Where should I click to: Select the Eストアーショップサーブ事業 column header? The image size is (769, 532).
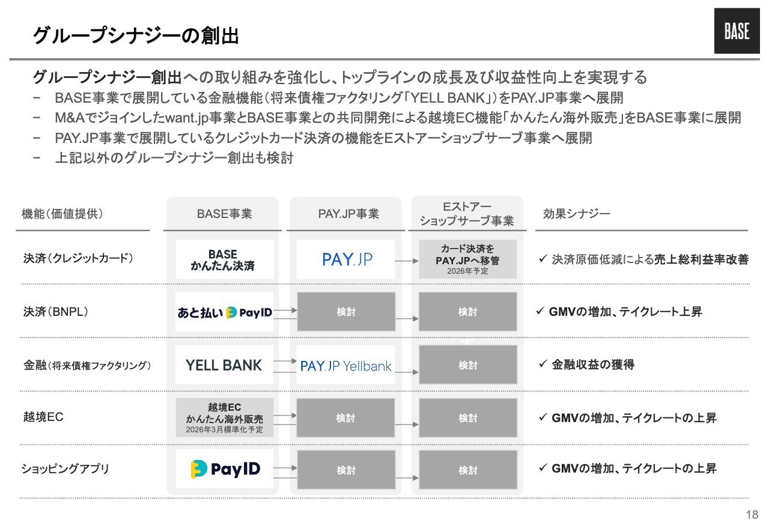pyautogui.click(x=467, y=214)
